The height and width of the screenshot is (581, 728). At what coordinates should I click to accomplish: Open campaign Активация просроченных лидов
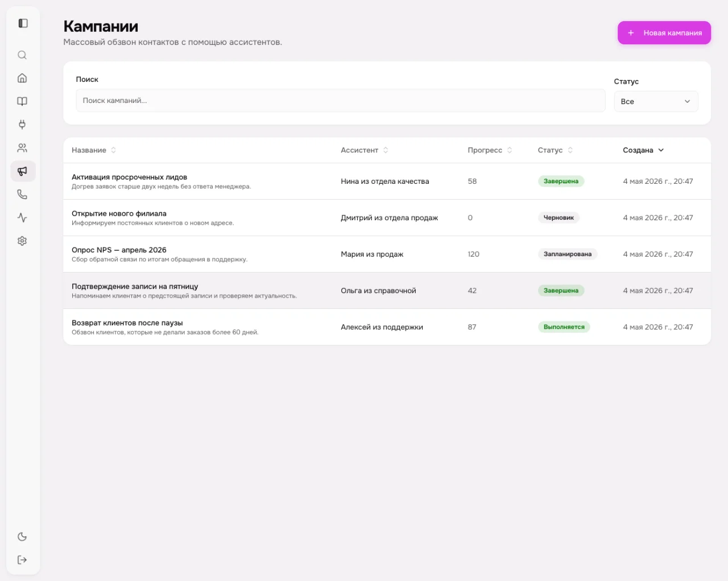pyautogui.click(x=129, y=177)
